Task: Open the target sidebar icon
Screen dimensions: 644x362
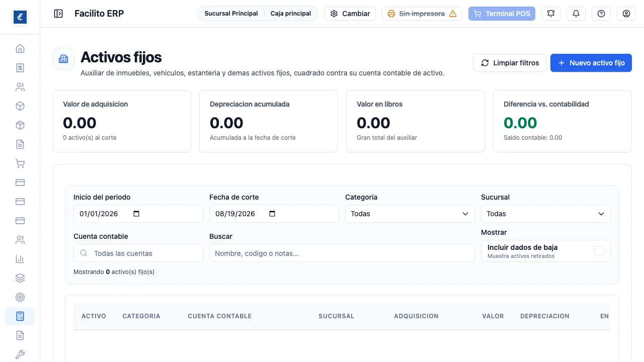Action: [x=20, y=297]
